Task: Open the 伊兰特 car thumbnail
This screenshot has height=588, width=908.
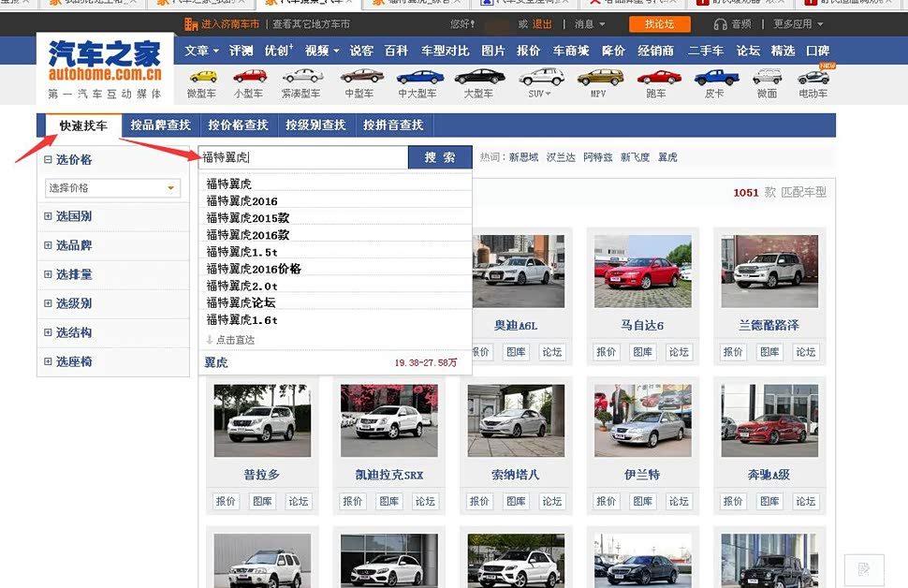Action: point(643,420)
